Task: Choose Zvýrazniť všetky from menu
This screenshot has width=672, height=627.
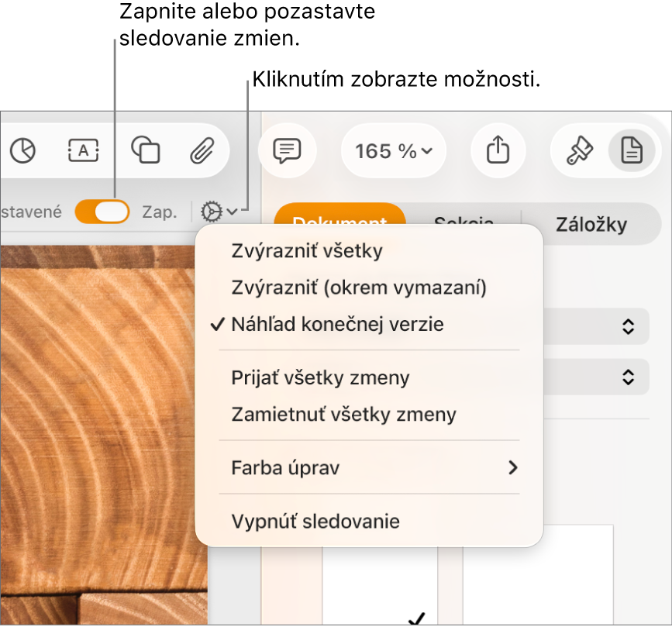Action: [x=369, y=251]
